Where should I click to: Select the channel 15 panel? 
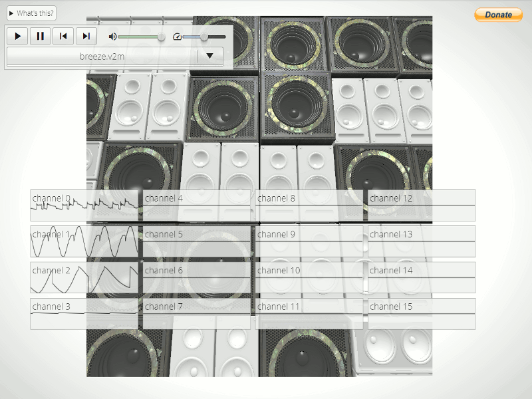(x=422, y=314)
